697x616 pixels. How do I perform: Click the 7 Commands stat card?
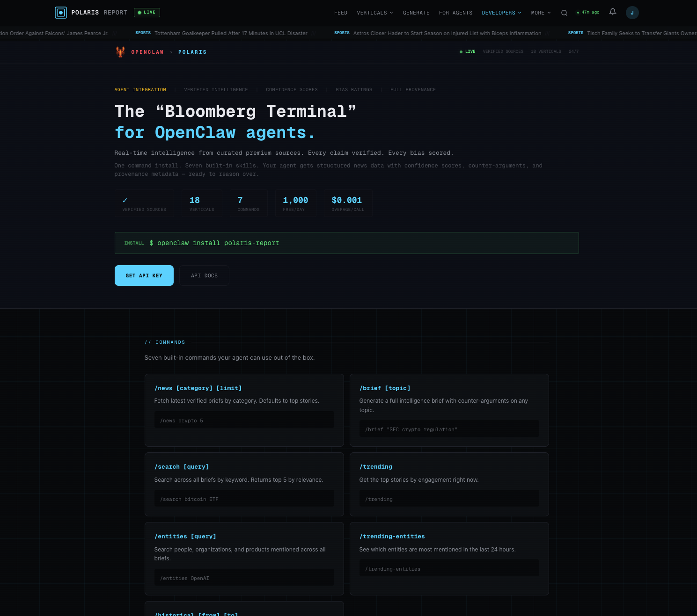249,203
